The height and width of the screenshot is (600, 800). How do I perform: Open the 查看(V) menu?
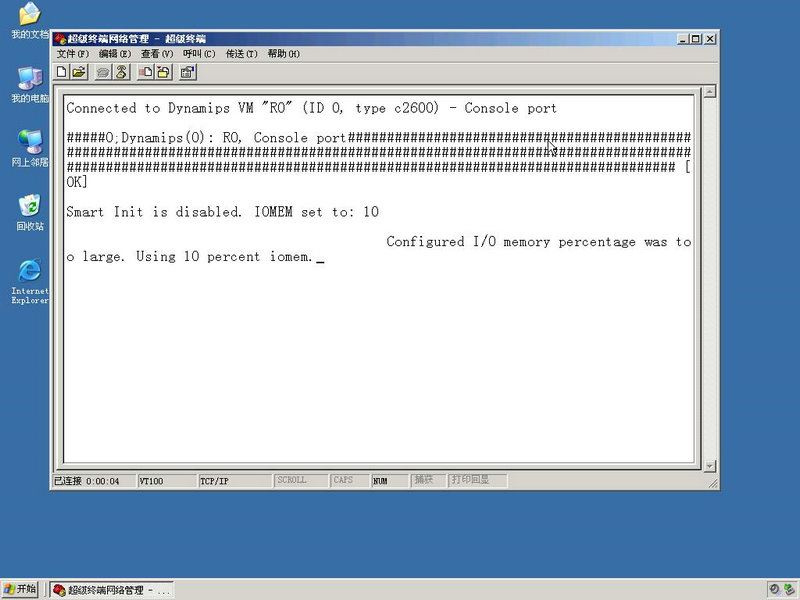[157, 54]
